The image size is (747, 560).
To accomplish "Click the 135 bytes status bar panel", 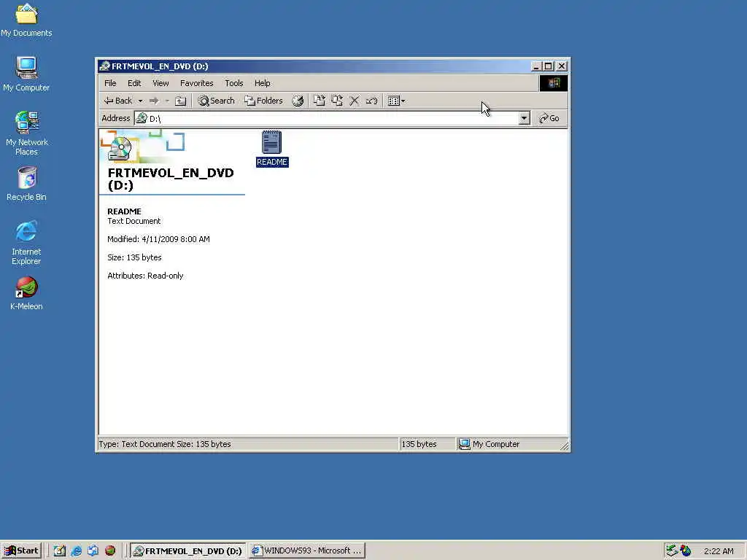I will pyautogui.click(x=426, y=444).
